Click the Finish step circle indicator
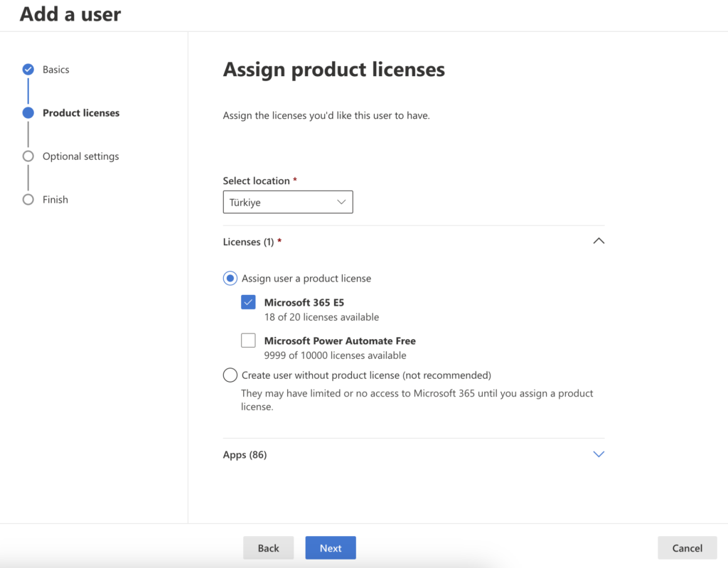 (28, 200)
